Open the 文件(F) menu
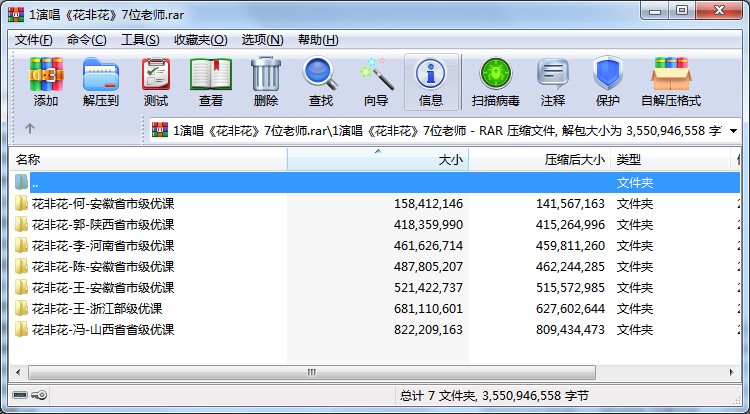 click(x=33, y=40)
